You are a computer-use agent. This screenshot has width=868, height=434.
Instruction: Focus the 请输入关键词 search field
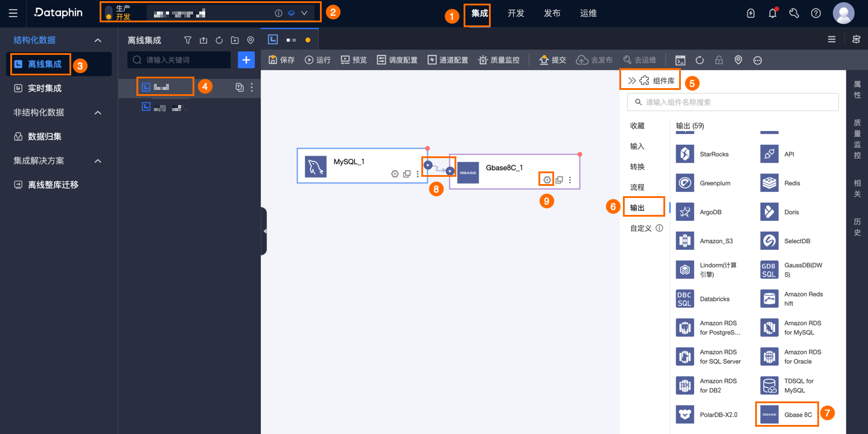179,60
